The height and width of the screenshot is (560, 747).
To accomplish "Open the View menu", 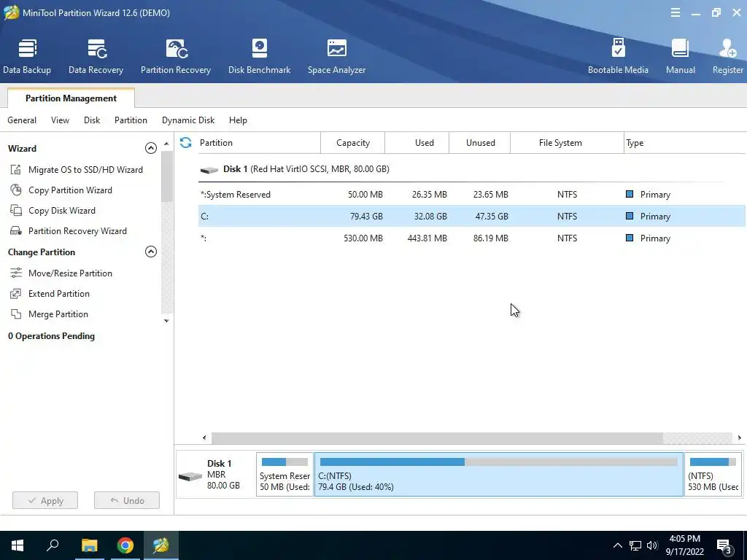I will tap(60, 120).
